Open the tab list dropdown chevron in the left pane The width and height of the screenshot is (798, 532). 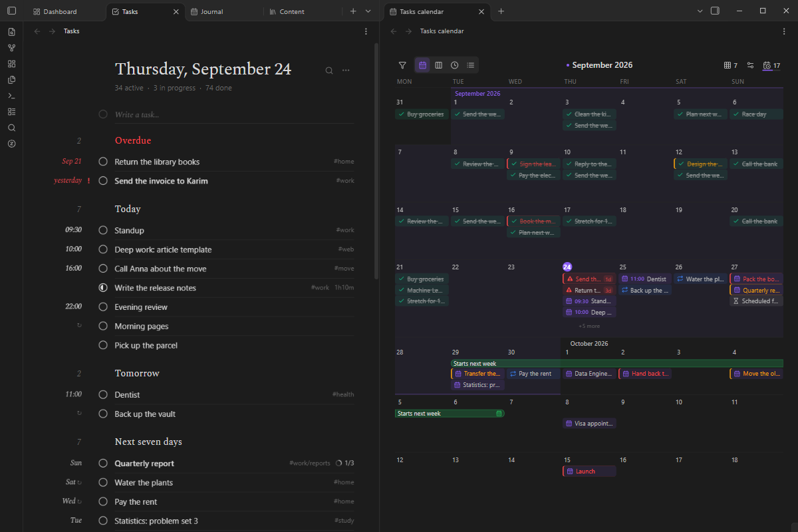tap(368, 11)
